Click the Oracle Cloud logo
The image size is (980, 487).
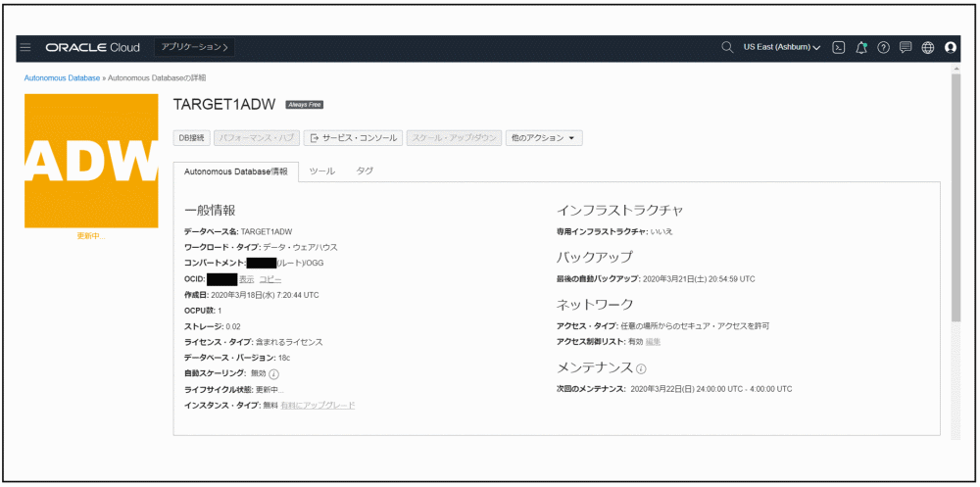93,47
